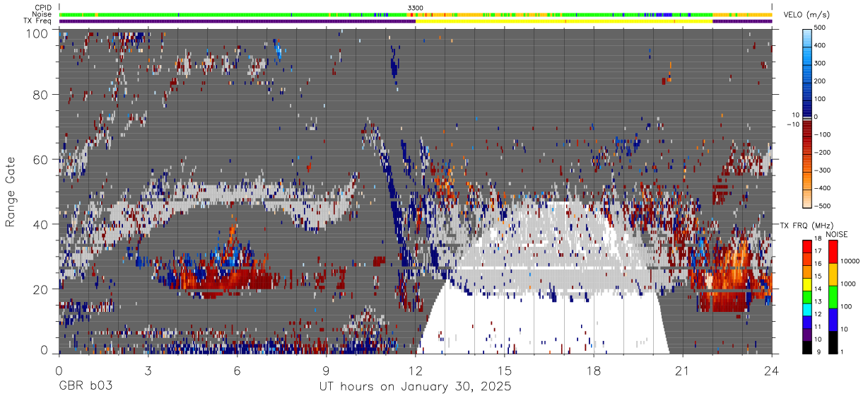Click the Noise row label at top left

[42, 14]
